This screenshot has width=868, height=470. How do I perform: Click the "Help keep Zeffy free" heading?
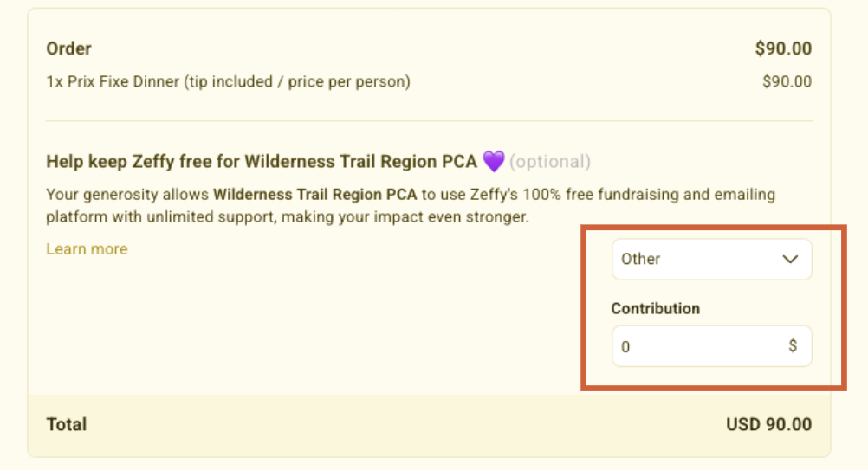261,161
